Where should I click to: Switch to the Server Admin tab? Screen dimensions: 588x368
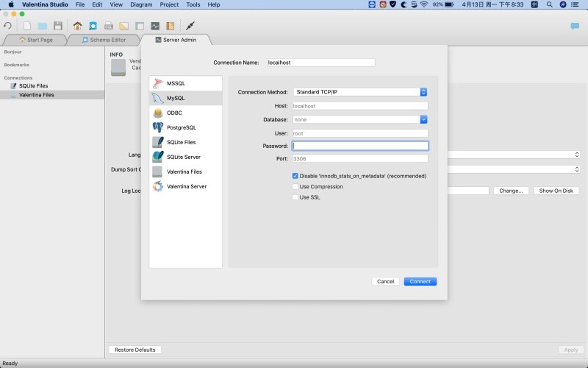(x=176, y=40)
